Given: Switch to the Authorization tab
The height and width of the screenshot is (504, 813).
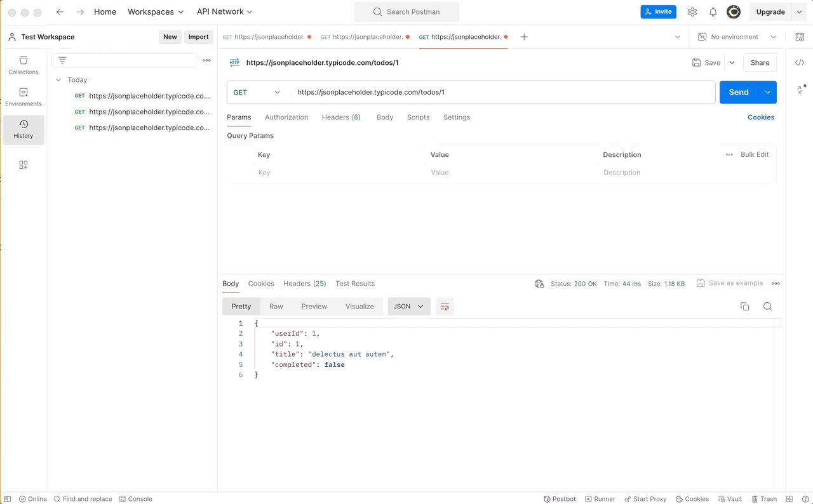Looking at the screenshot, I should point(286,117).
